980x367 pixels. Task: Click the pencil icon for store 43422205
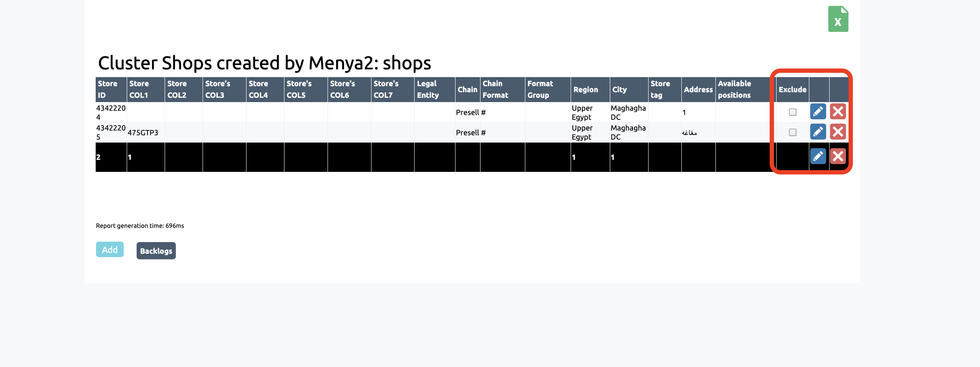pos(818,132)
